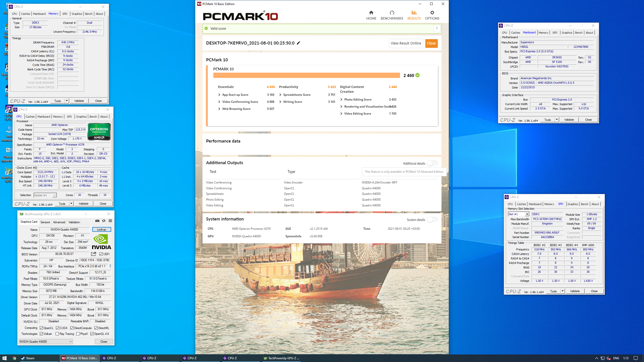Viewport: 644px width, 362px height.
Task: Show hidden system tray icons
Action: tap(596, 358)
